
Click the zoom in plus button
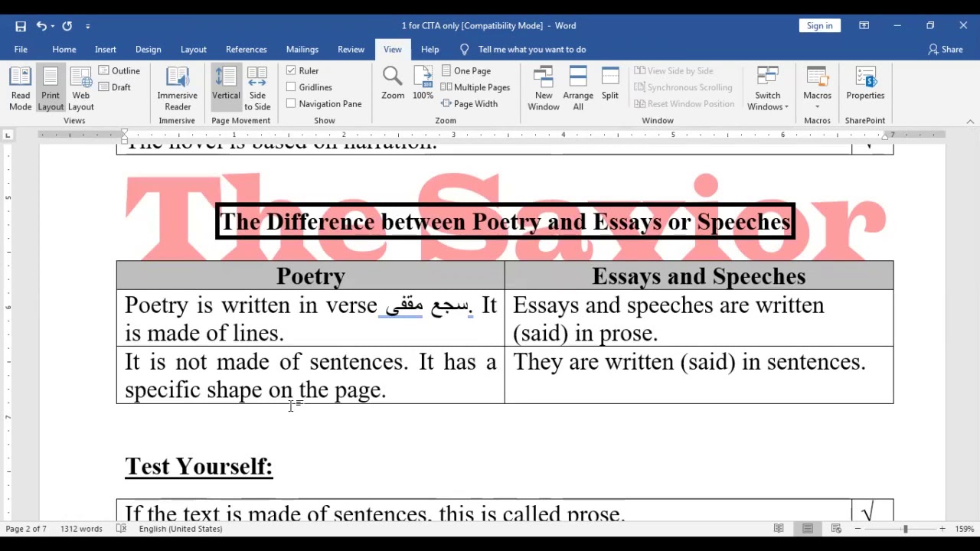pyautogui.click(x=942, y=529)
